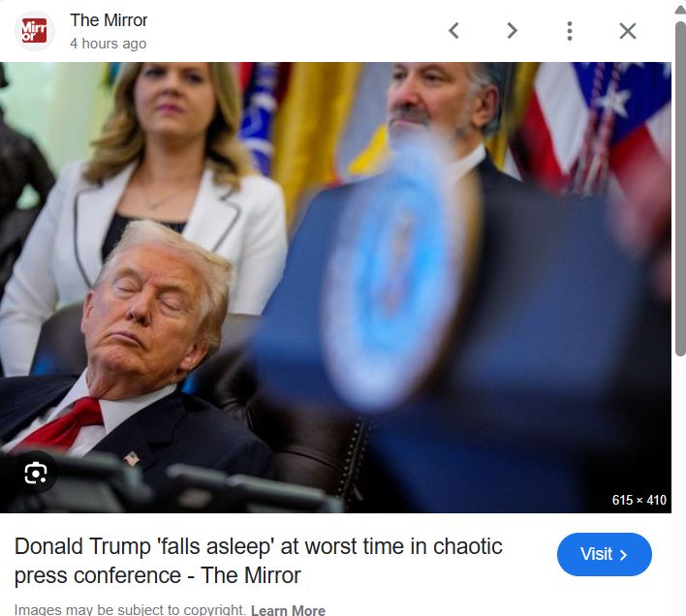This screenshot has height=616, width=686.
Task: Click 'Images may be subject to copyright' text
Action: [130, 609]
